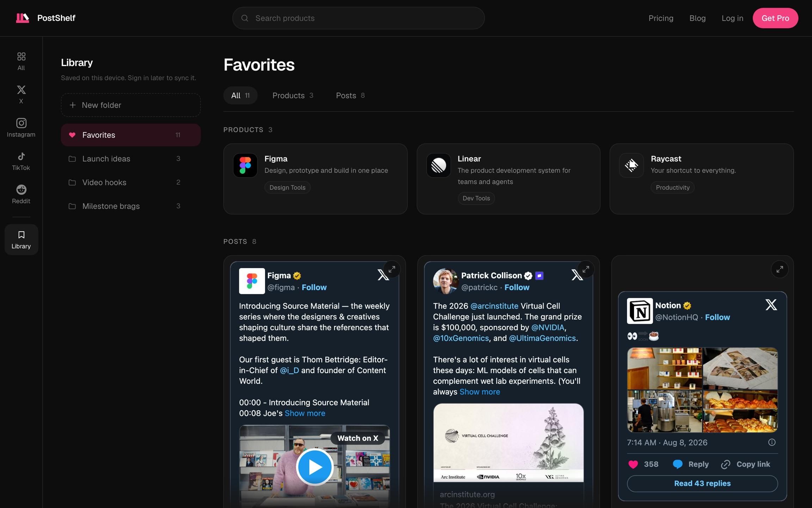The width and height of the screenshot is (812, 508).
Task: Click Read 43 replies button
Action: pyautogui.click(x=702, y=484)
